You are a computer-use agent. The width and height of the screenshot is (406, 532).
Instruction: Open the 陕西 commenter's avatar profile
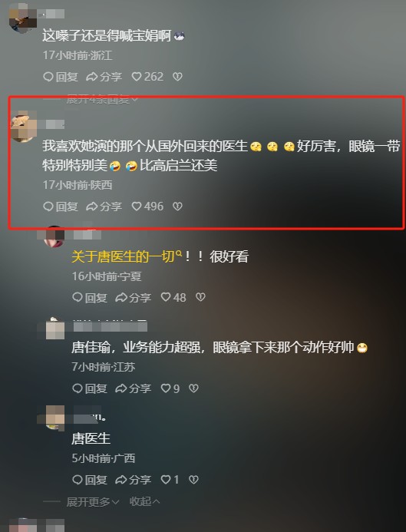[23, 129]
